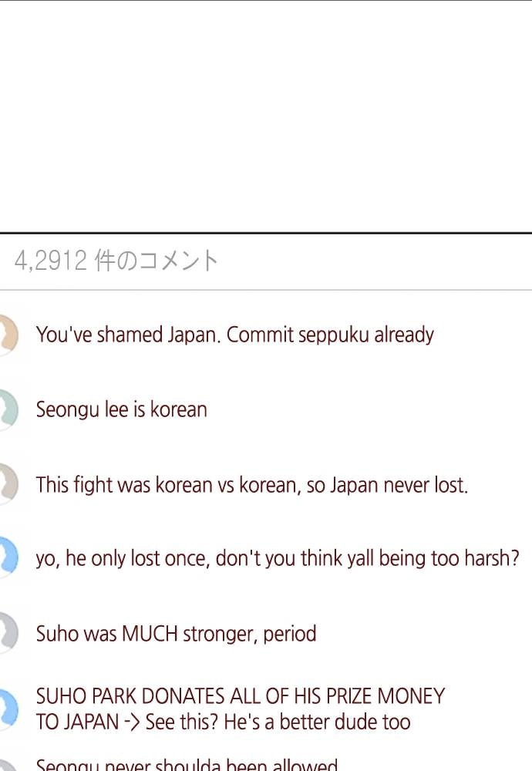Open the "SUHO PARK DONATES ALL" comment

(x=240, y=709)
